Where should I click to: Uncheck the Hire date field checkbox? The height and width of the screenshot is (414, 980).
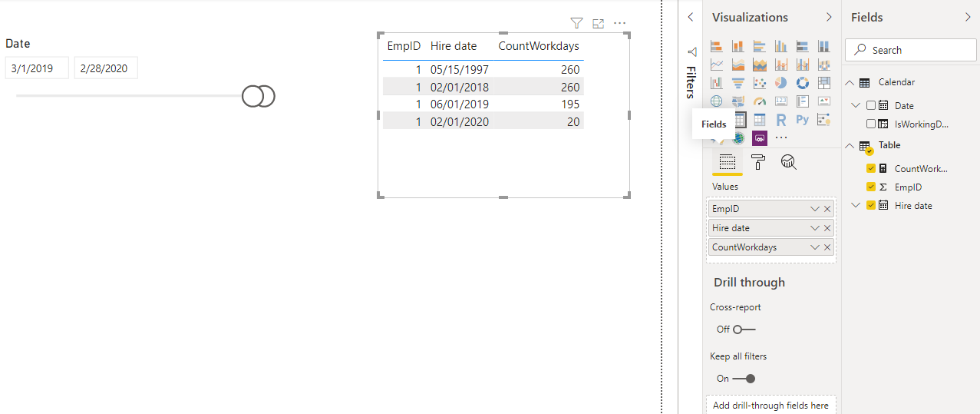click(871, 205)
